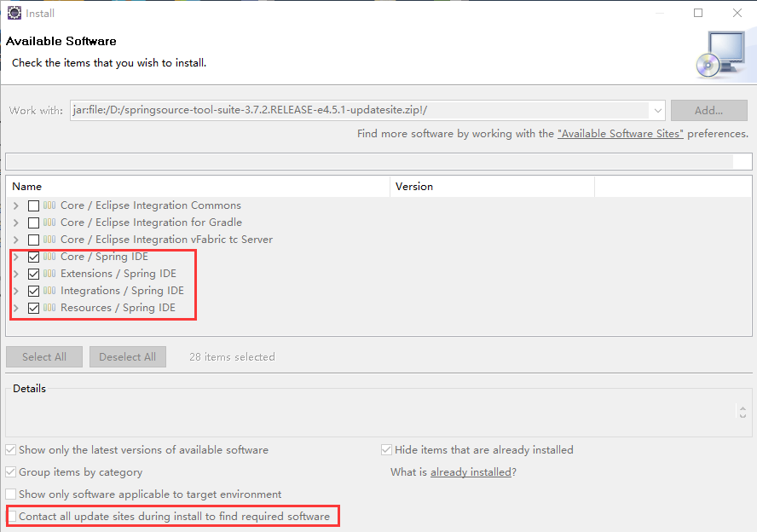Click the 28 items selected label
Viewport: 757px width, 532px height.
232,356
